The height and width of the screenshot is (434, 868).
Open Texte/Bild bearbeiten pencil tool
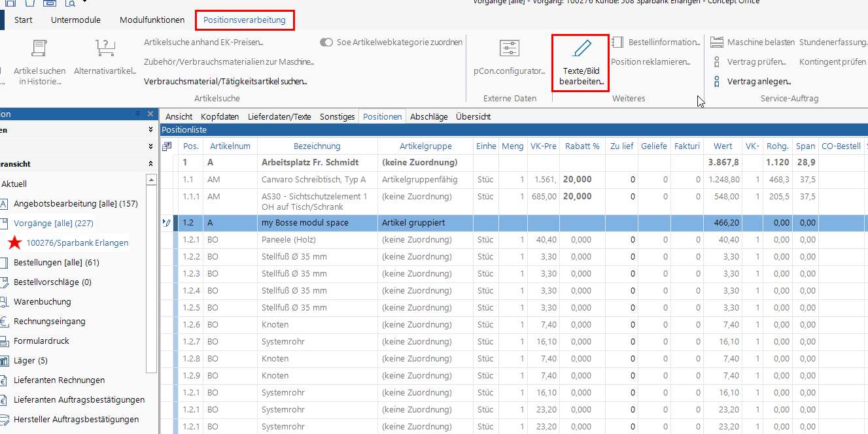[580, 49]
